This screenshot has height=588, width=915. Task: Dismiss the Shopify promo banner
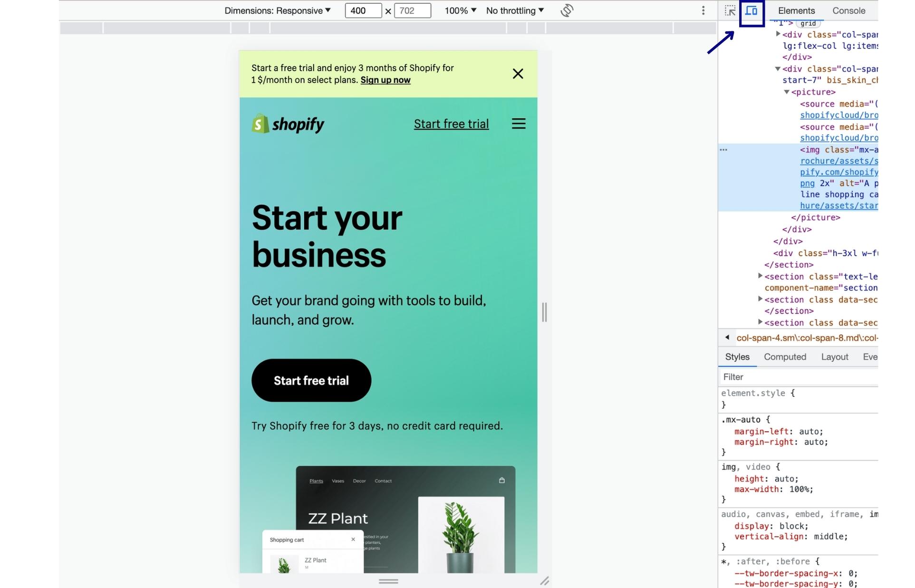coord(518,74)
